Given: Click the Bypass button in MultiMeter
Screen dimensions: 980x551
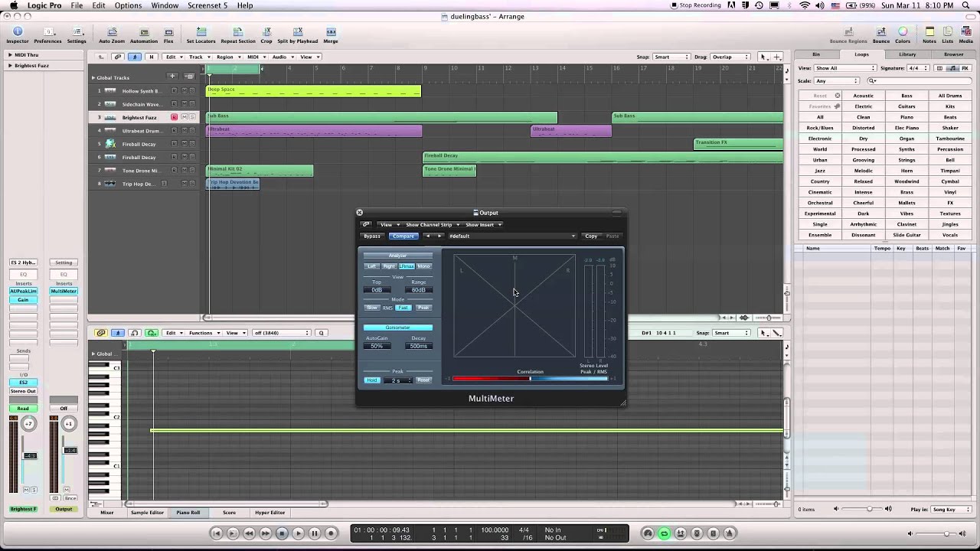Looking at the screenshot, I should pos(372,236).
